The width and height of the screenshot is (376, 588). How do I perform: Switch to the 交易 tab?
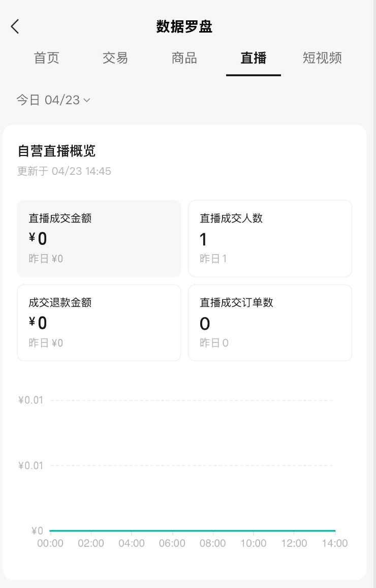point(115,58)
